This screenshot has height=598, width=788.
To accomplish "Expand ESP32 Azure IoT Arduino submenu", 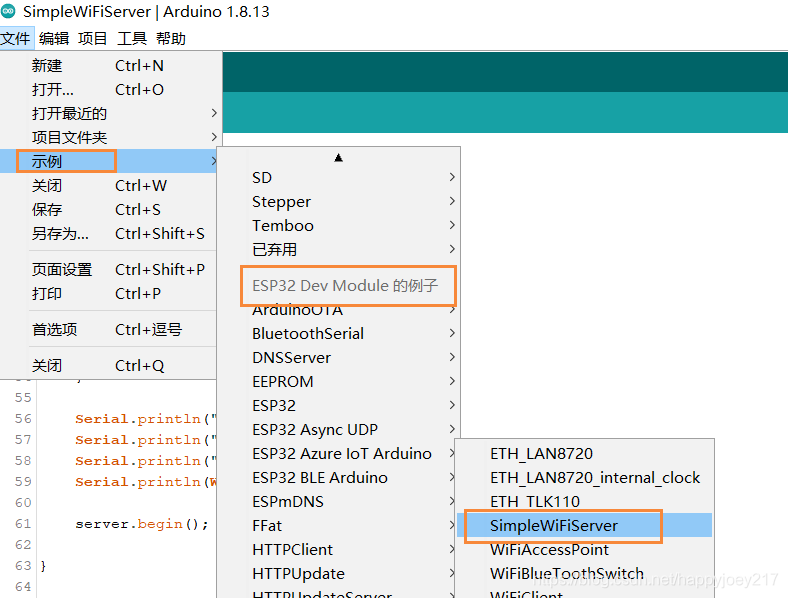I will 339,454.
